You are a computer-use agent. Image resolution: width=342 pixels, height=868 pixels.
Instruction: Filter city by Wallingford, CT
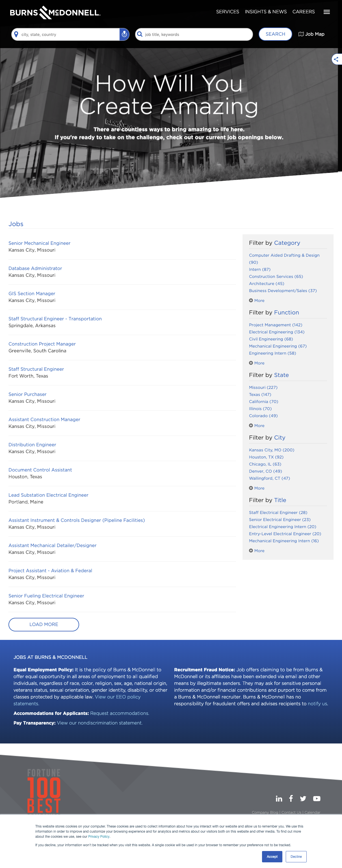pos(270,479)
